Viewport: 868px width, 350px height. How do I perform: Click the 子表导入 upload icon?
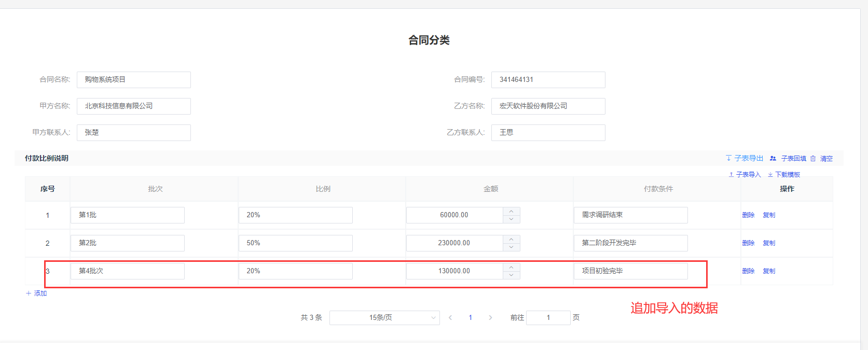point(731,175)
